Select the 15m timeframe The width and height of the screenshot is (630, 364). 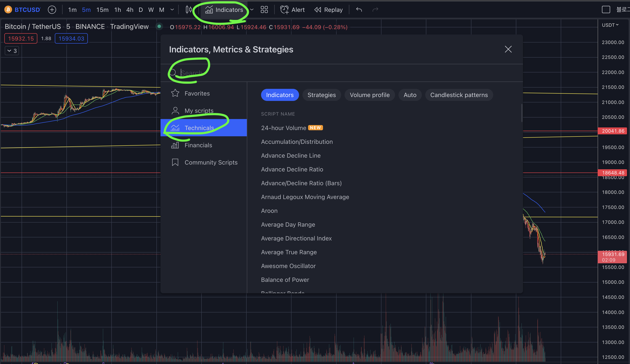click(102, 10)
